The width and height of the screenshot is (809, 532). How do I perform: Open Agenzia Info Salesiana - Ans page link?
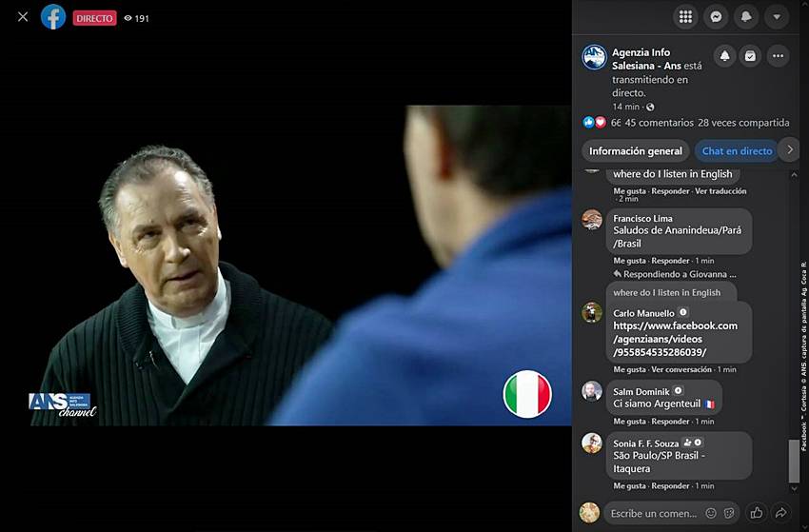[646, 59]
